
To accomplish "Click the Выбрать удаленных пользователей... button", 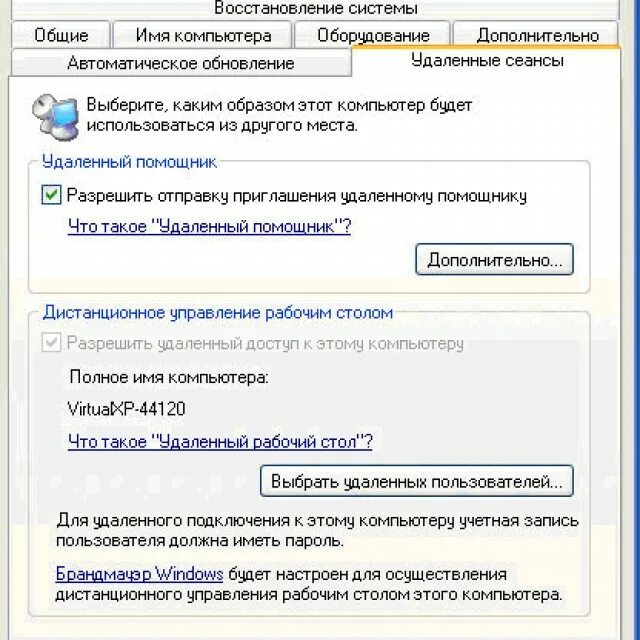I will (417, 481).
